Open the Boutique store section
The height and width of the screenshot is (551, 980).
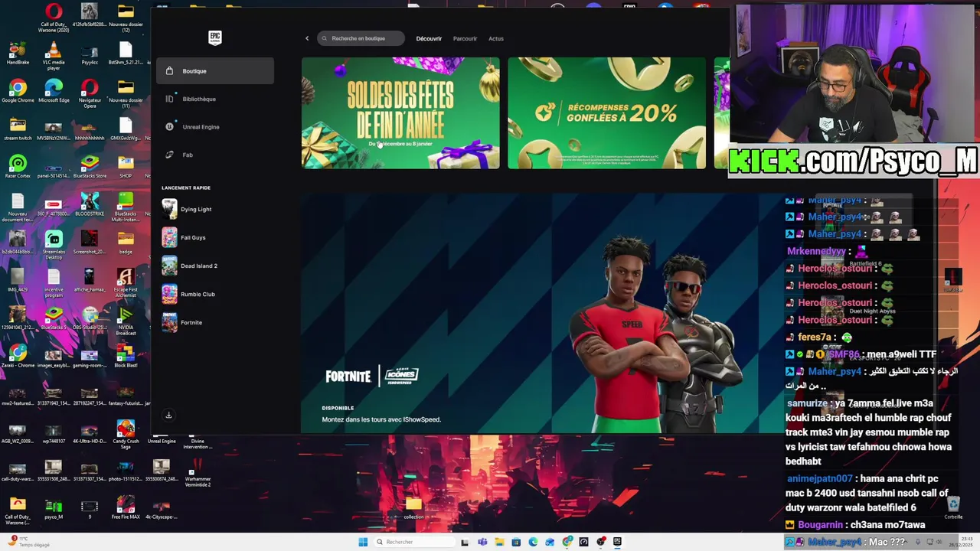pos(215,71)
